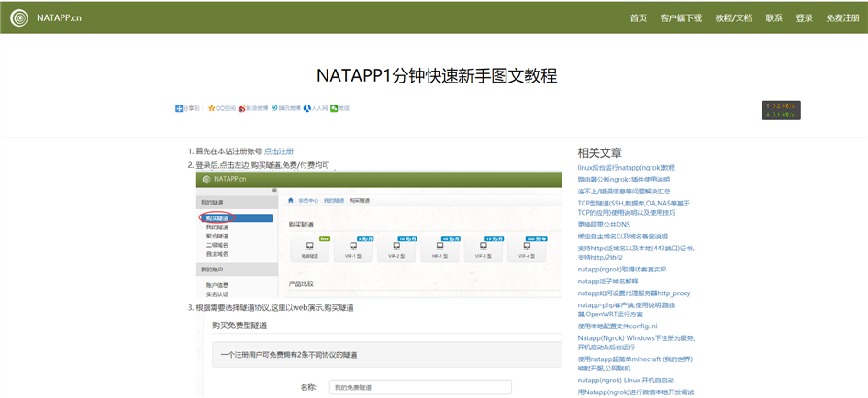Click 聚合隧道 sidebar item in tutorial screenshot

[217, 236]
